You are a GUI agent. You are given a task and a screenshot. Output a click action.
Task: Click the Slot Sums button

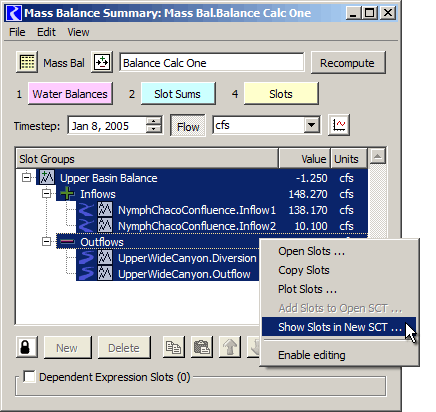click(x=178, y=94)
